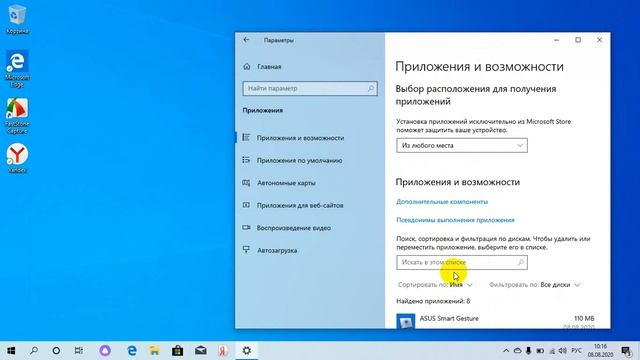Click microphone tray icon
The image size is (640, 360).
[x=529, y=351]
